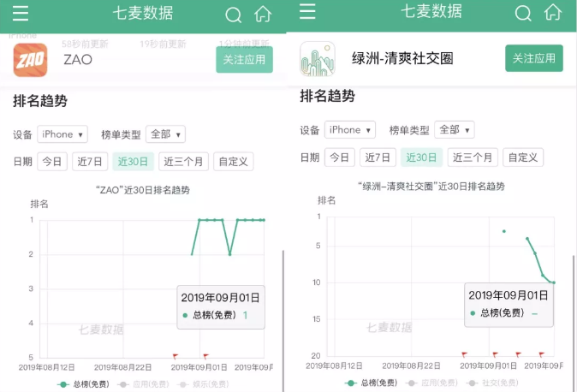The width and height of the screenshot is (577, 392).
Task: Toggle 社交(免费) legend in 绿洲 chart
Action: (x=492, y=383)
